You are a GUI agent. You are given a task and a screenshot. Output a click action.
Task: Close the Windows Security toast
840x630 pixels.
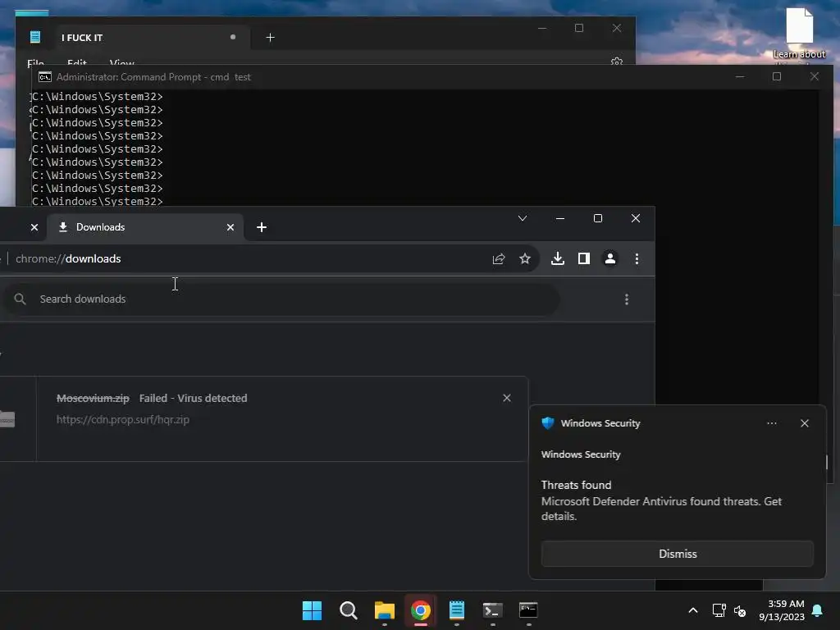[805, 423]
